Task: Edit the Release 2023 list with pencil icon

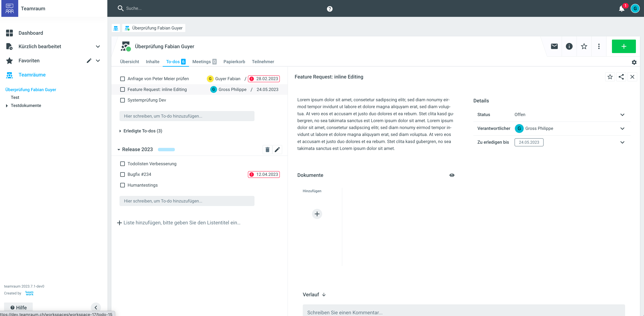Action: tap(277, 150)
